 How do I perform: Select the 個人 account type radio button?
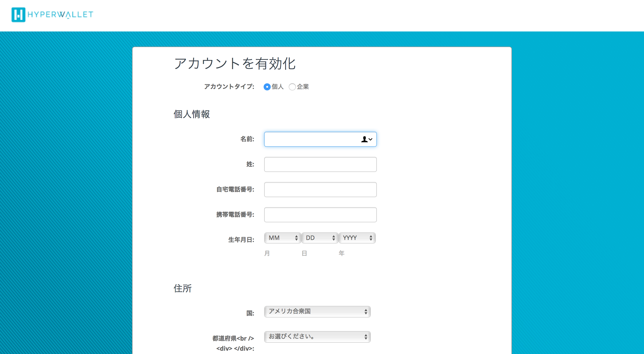click(267, 87)
